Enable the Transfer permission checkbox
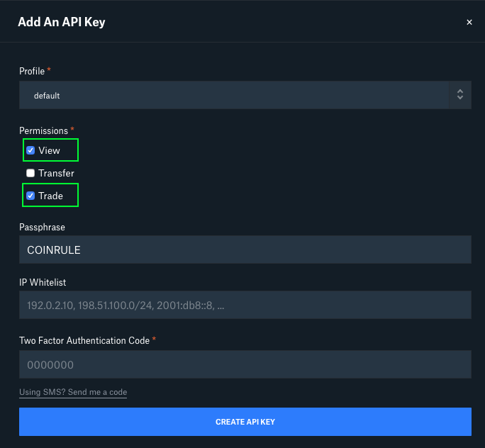 click(30, 173)
